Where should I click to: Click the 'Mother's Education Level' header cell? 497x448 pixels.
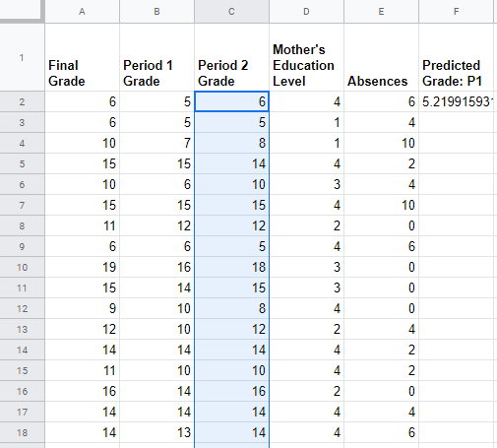click(x=306, y=57)
